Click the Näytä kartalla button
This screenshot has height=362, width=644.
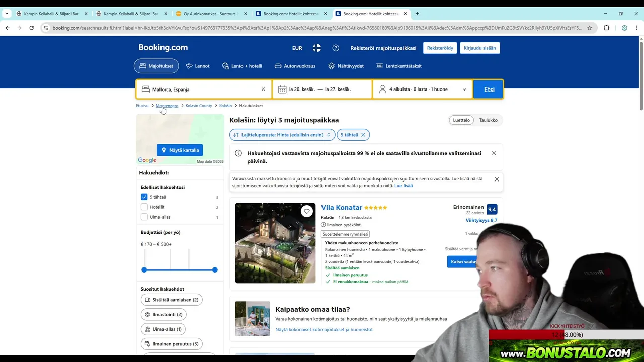tap(180, 150)
